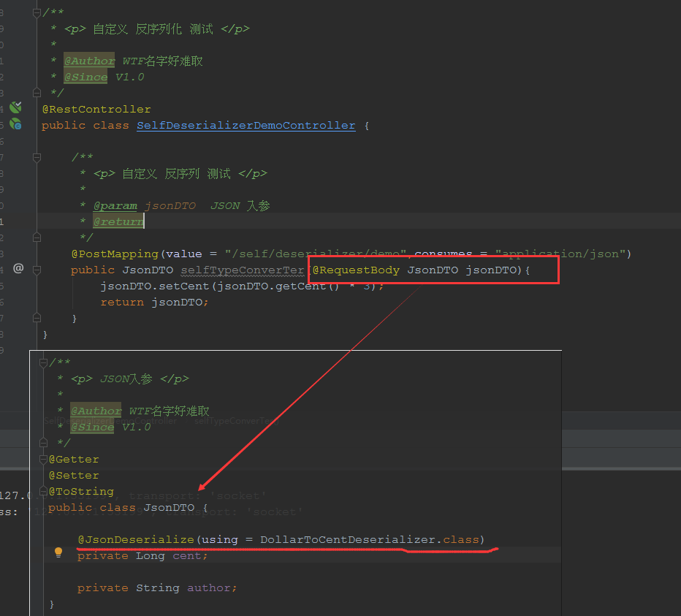Collapse the top class Javadoc comment start

(x=37, y=13)
